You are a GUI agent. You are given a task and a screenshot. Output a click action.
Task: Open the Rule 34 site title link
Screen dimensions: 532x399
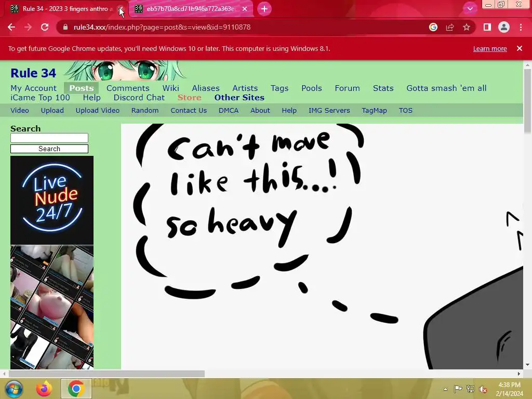33,73
